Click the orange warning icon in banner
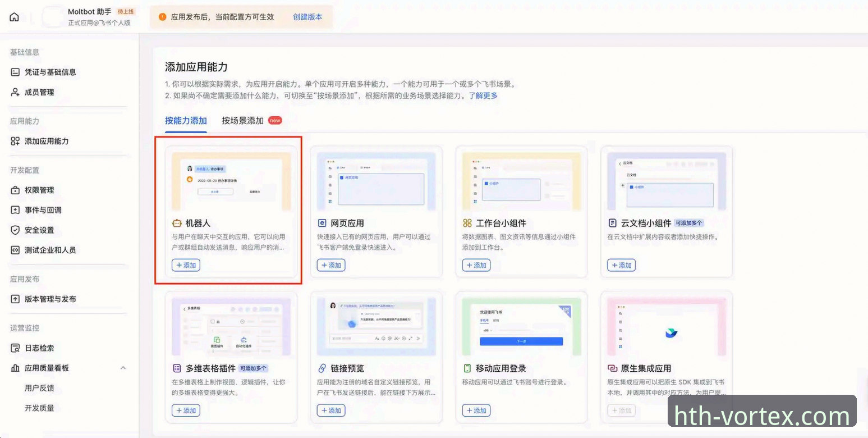Viewport: 868px width, 438px height. click(163, 17)
